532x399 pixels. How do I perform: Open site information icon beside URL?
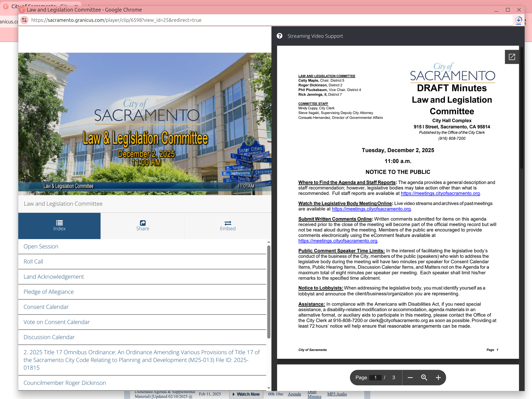tap(24, 20)
